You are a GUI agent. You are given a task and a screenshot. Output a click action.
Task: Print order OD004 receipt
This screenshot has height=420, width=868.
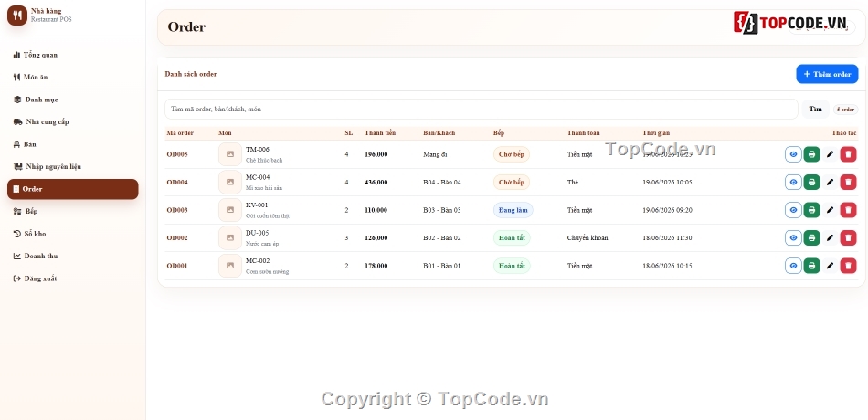coord(811,182)
